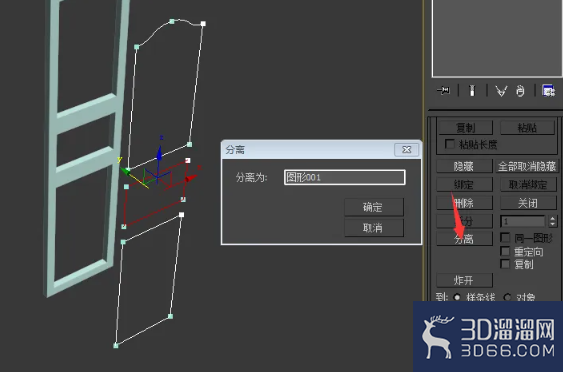
Task: Enable the 重定向 checkbox
Action: 505,251
